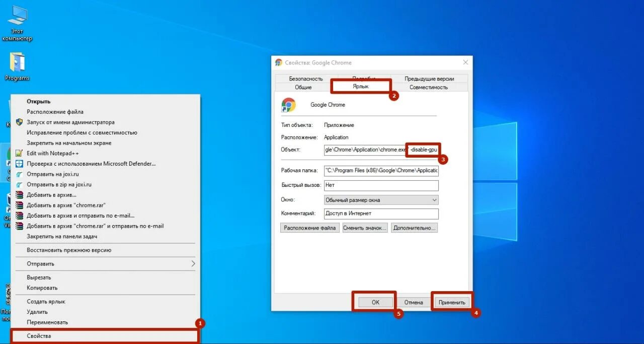Choose Удалить in context menu
The image size is (644, 344).
click(x=106, y=312)
